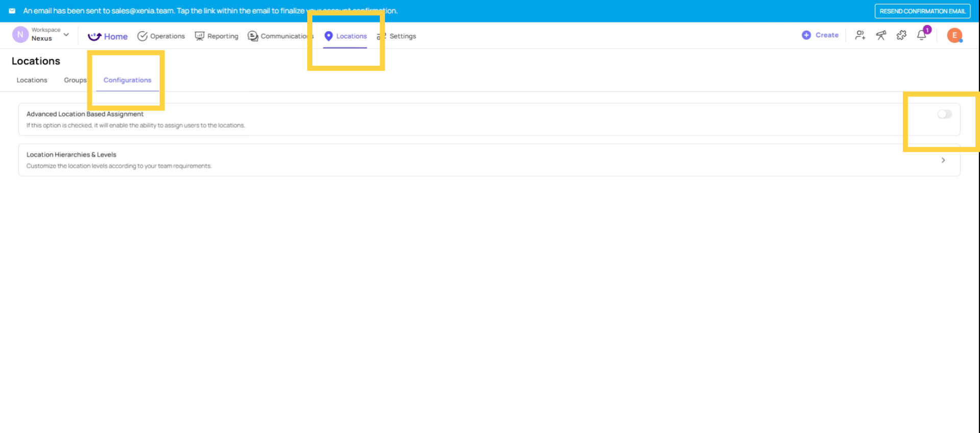The image size is (980, 433).
Task: Click the Reporting presentation icon
Action: [200, 36]
